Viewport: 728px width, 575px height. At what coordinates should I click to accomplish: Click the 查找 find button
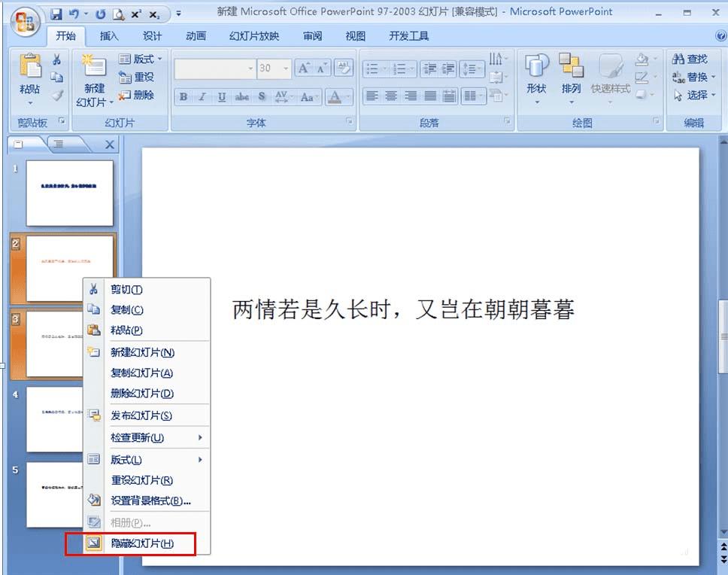pos(690,59)
